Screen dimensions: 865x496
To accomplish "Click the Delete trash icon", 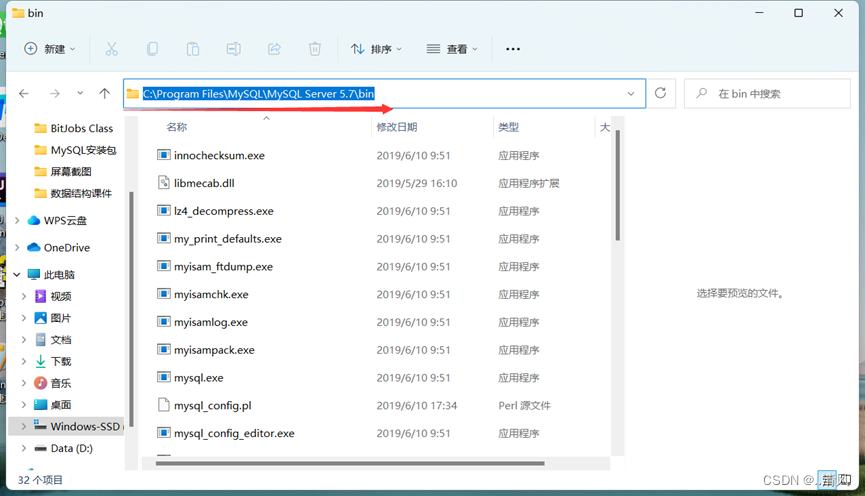I will (314, 49).
